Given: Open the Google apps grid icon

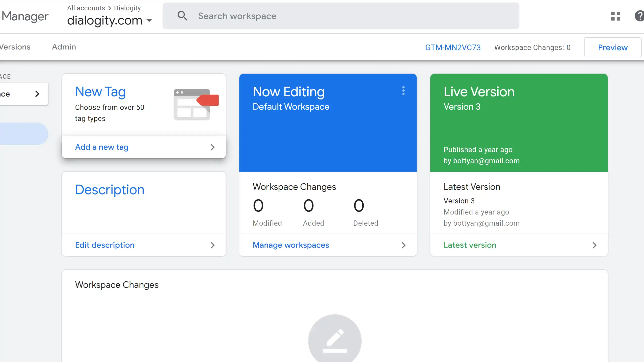Looking at the screenshot, I should [616, 16].
